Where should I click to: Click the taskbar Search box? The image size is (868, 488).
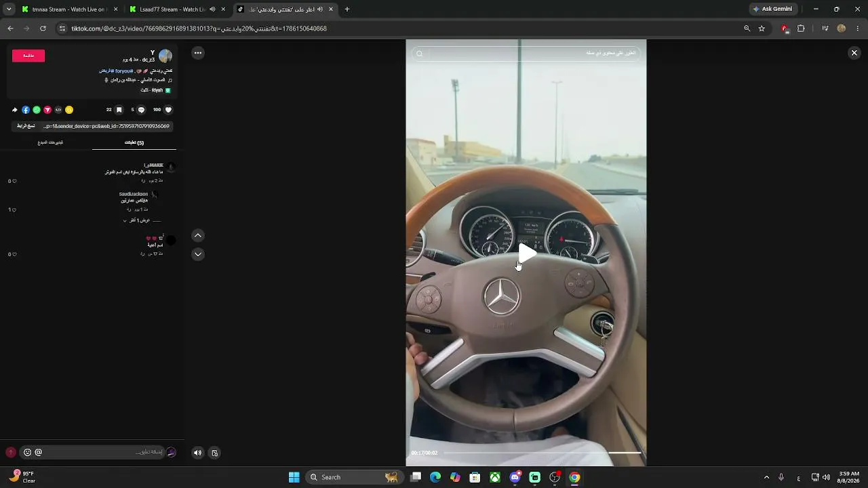pos(353,477)
